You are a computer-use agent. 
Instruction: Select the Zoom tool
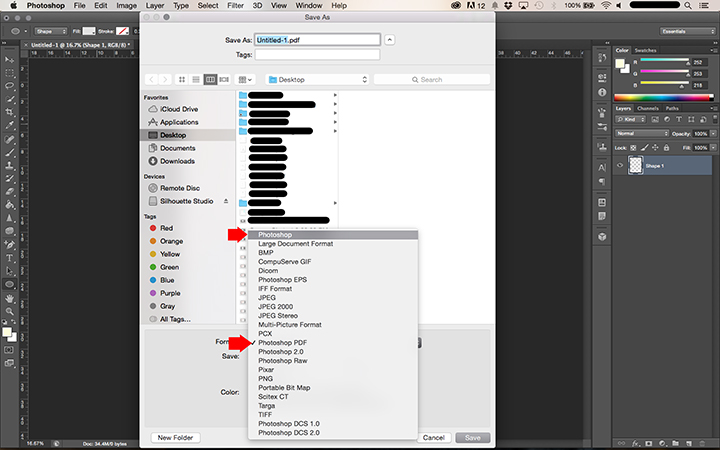point(9,311)
